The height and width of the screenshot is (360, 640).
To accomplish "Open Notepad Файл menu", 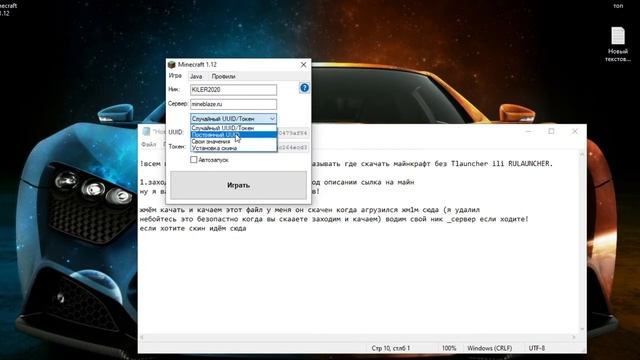I will click(149, 144).
